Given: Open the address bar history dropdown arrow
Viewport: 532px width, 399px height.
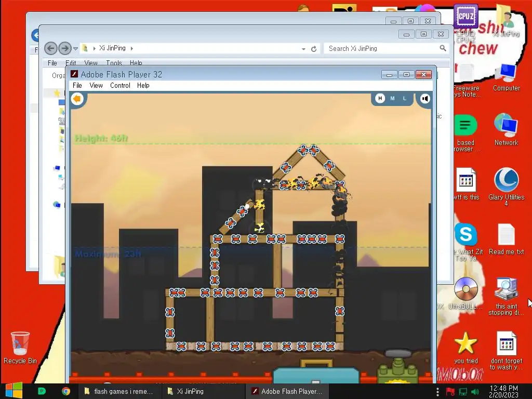Looking at the screenshot, I should [x=303, y=49].
